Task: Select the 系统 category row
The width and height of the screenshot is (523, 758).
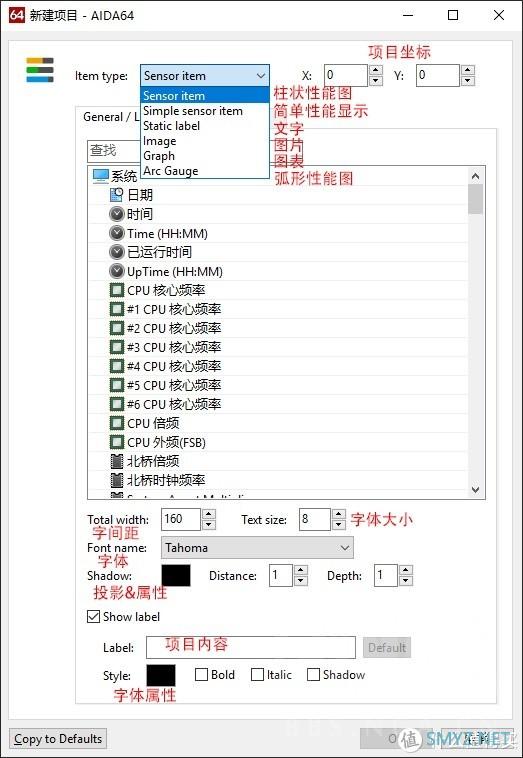Action: coord(278,176)
